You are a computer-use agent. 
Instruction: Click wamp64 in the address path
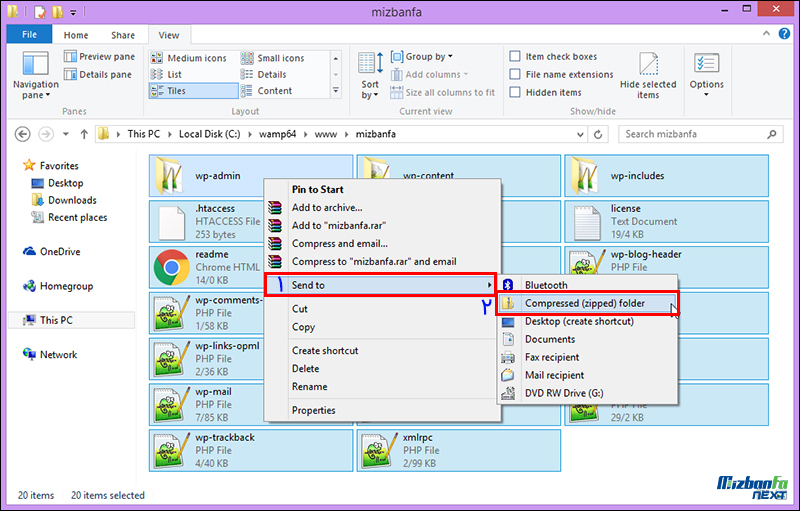(278, 134)
